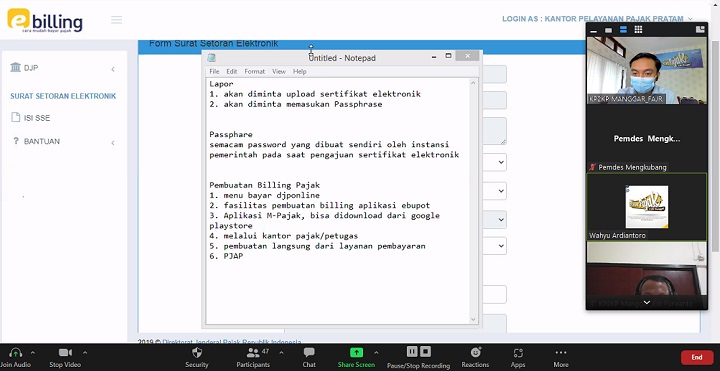The width and height of the screenshot is (720, 371).
Task: Open first form dropdown behind Notepad
Action: click(x=501, y=162)
